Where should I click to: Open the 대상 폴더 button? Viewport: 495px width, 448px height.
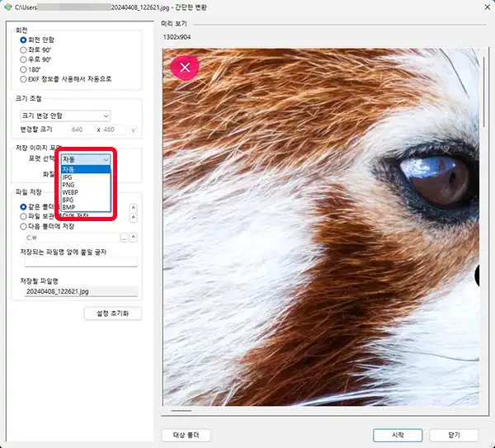[186, 435]
